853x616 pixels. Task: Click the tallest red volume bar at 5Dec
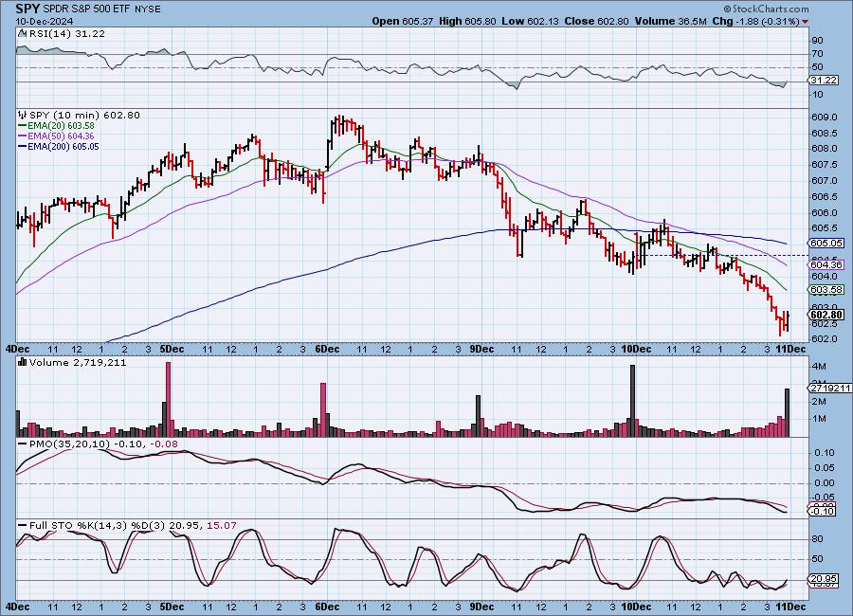tap(168, 399)
